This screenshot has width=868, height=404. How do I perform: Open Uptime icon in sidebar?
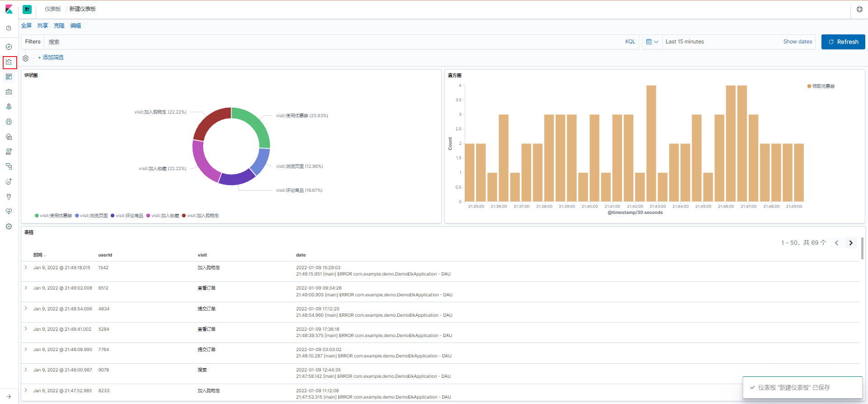tap(9, 181)
